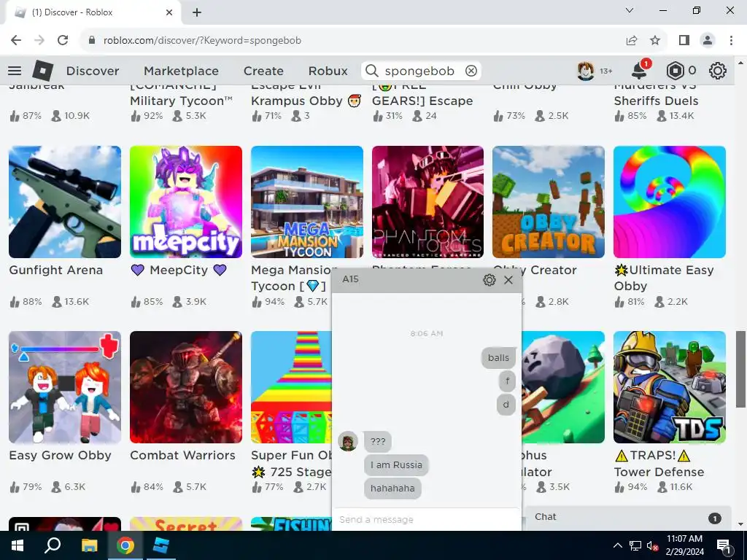This screenshot has width=747, height=560.
Task: Click Murderers VS Sheriffs Duels title
Action: (x=656, y=96)
